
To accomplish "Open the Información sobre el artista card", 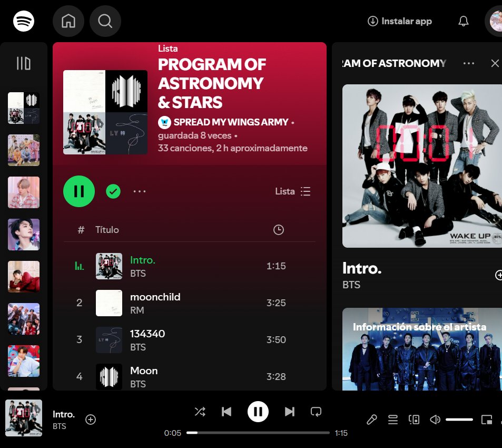I will click(422, 349).
